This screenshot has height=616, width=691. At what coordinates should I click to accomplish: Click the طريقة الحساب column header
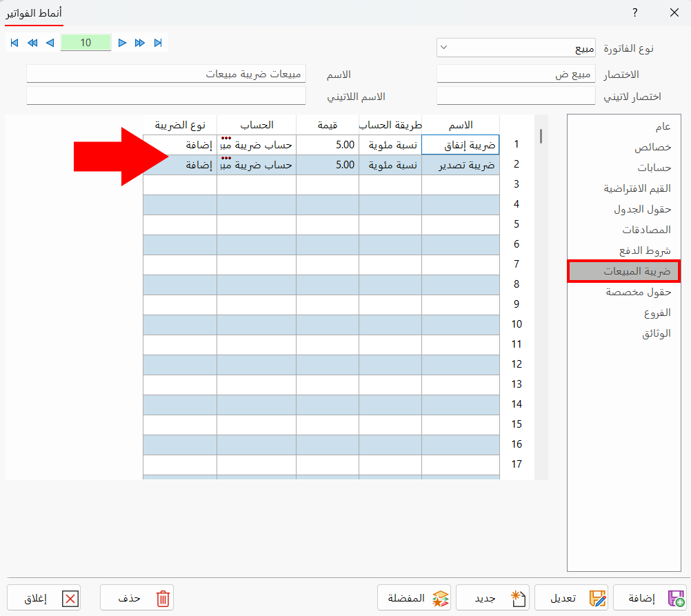390,126
